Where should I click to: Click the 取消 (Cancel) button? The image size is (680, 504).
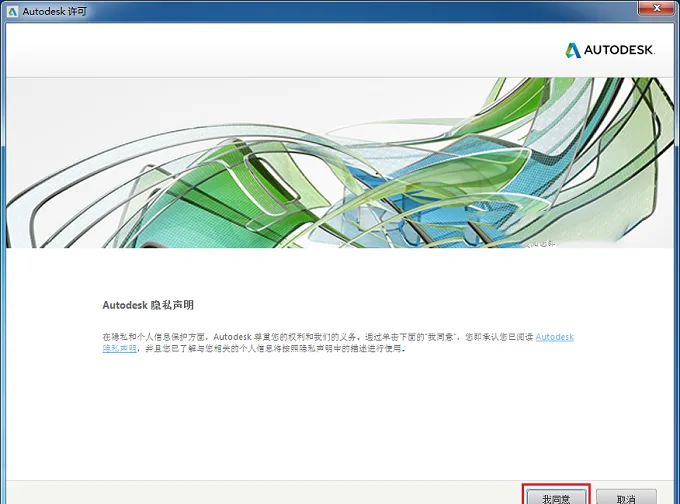tap(626, 496)
